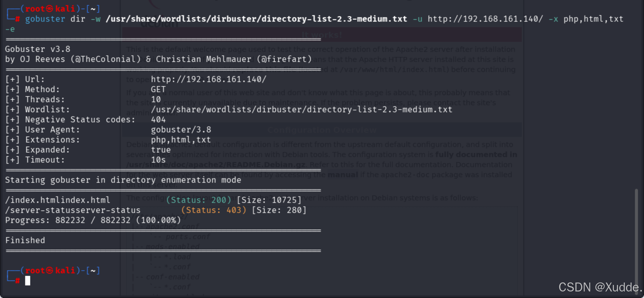Image resolution: width=644 pixels, height=298 pixels.
Task: Click the orange Status: 403 text
Action: tap(214, 210)
